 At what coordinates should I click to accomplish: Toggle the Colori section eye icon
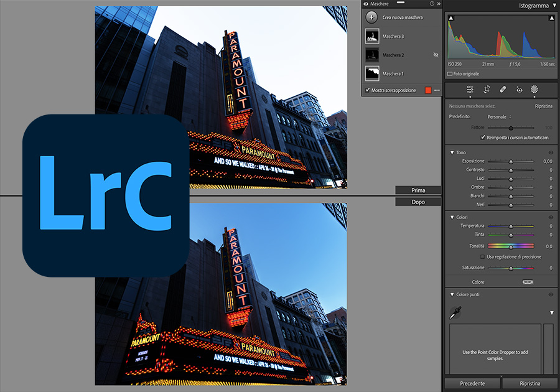point(551,217)
